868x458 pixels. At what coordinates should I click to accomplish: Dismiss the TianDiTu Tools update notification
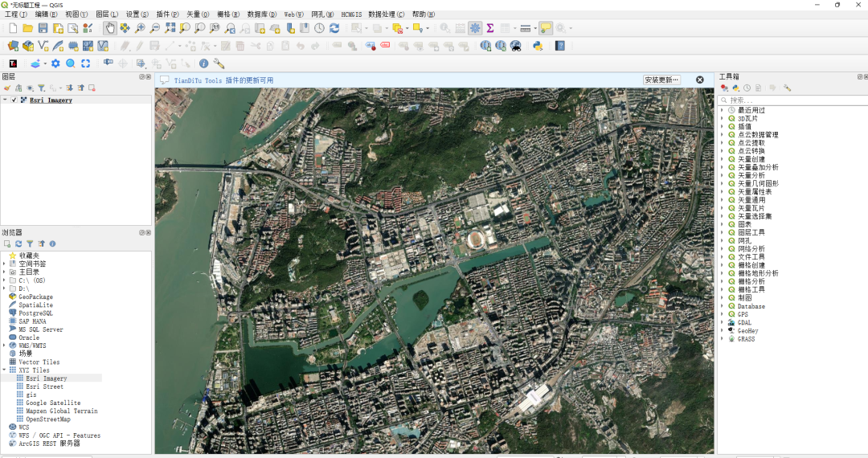(699, 80)
